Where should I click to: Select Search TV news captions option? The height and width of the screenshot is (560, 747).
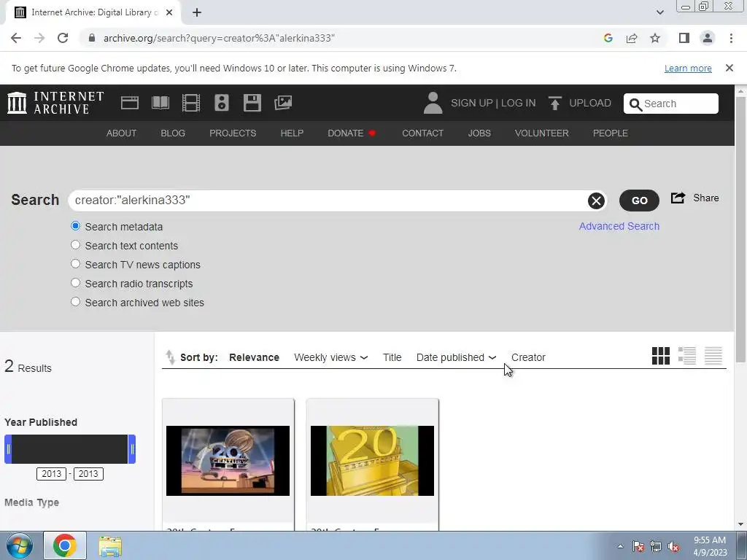pos(75,264)
